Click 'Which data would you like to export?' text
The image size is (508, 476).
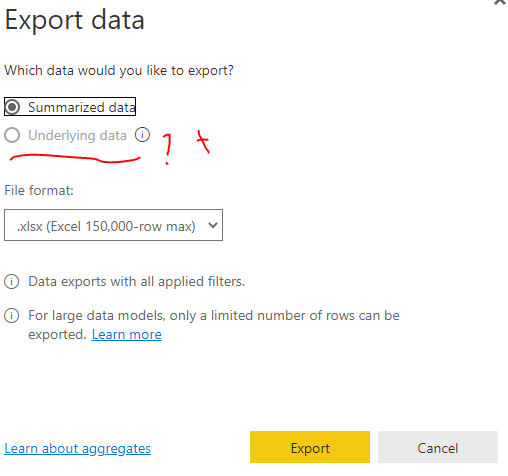(119, 71)
